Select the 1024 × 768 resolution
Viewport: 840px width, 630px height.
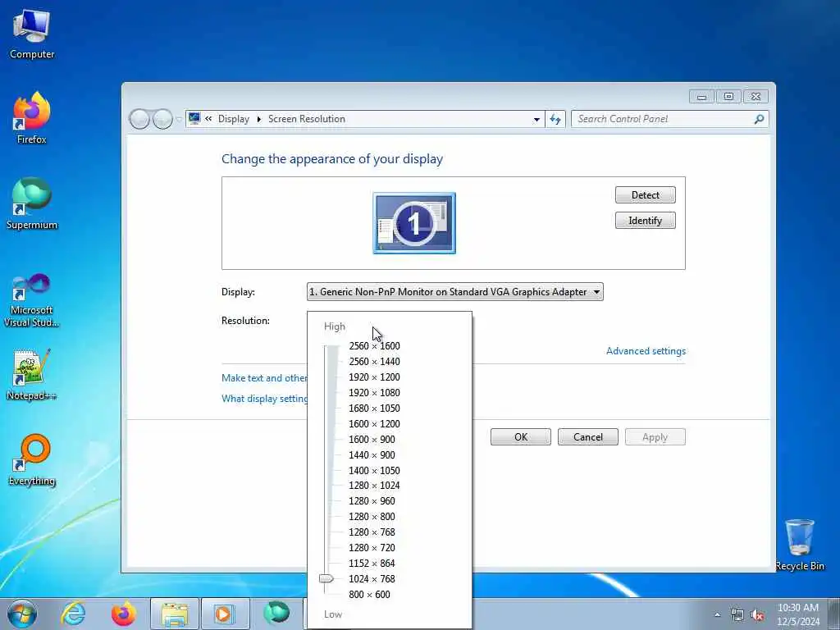[x=372, y=578]
